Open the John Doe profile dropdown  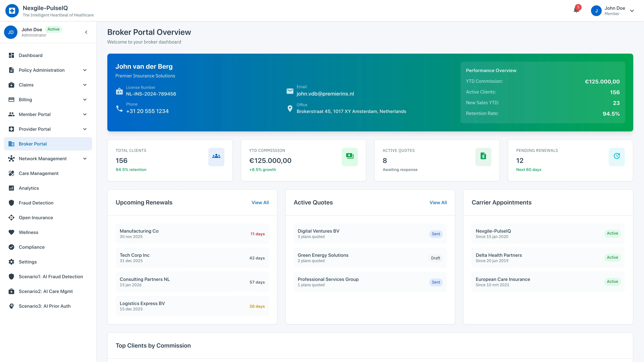coord(632,11)
